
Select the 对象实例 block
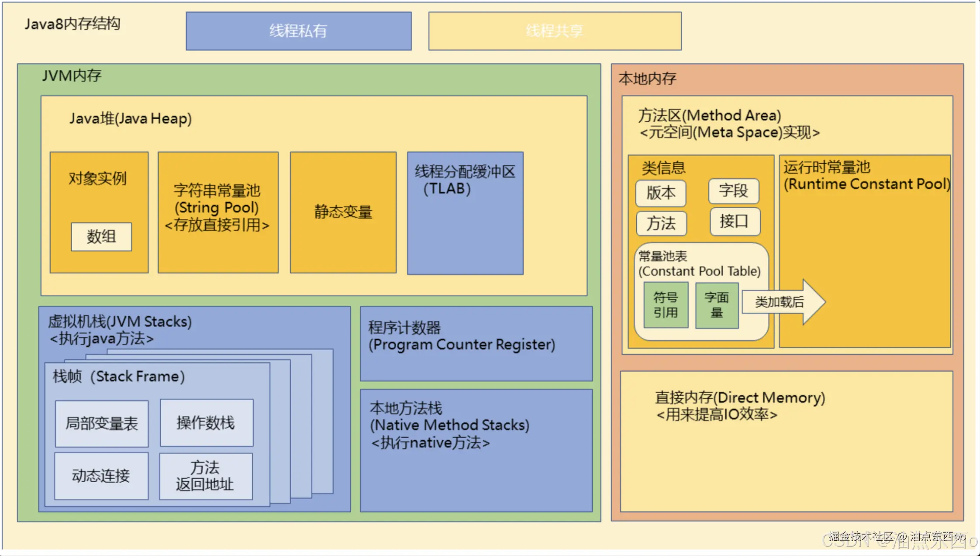(x=98, y=179)
